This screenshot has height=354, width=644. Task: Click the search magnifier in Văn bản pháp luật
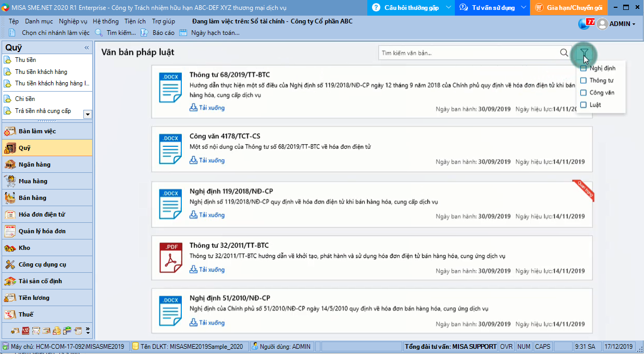pyautogui.click(x=564, y=53)
